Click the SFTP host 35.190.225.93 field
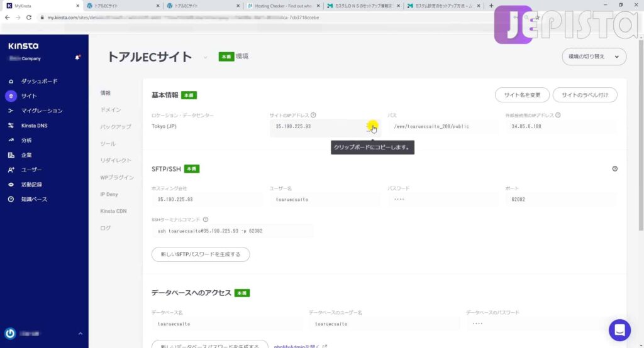The image size is (644, 348). 207,200
